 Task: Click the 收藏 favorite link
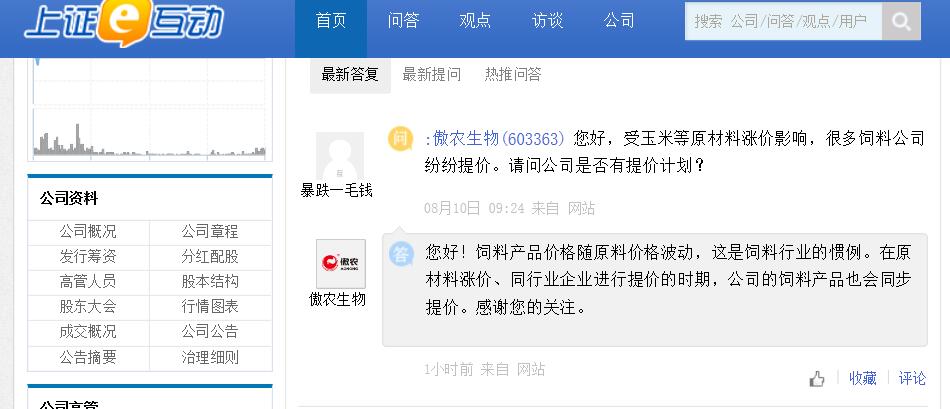[862, 378]
